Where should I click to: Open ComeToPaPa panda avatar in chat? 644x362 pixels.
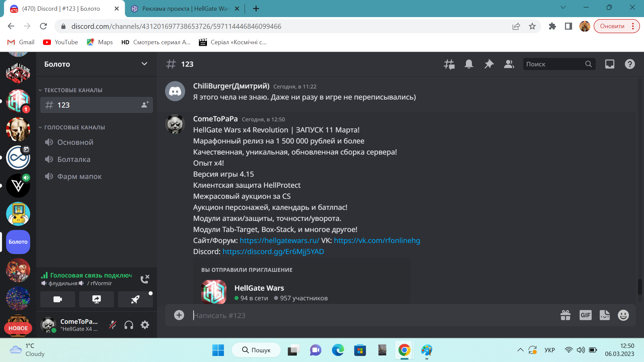[175, 124]
